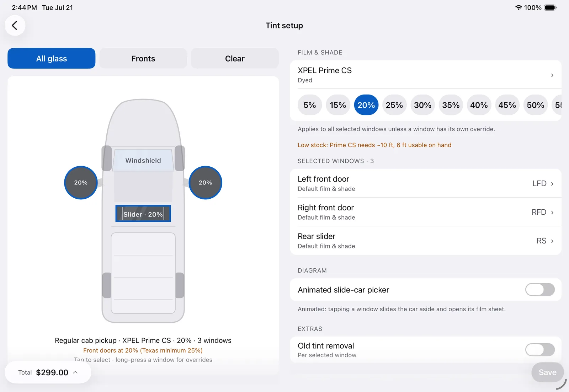
Task: Switch to the All glass preset
Action: (x=52, y=58)
